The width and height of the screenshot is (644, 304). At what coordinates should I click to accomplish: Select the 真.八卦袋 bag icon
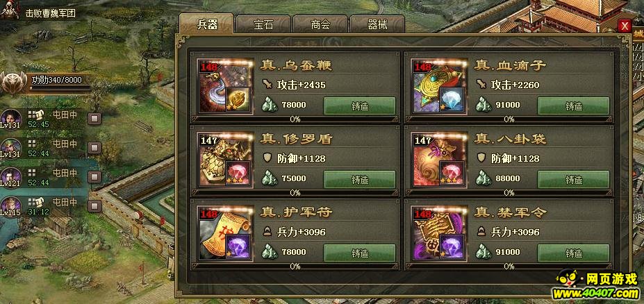click(x=440, y=160)
